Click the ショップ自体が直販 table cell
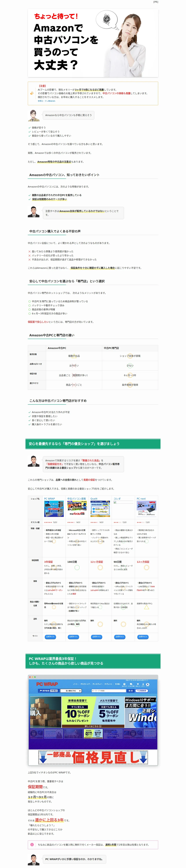This screenshot has height=868, width=186. 130,356
